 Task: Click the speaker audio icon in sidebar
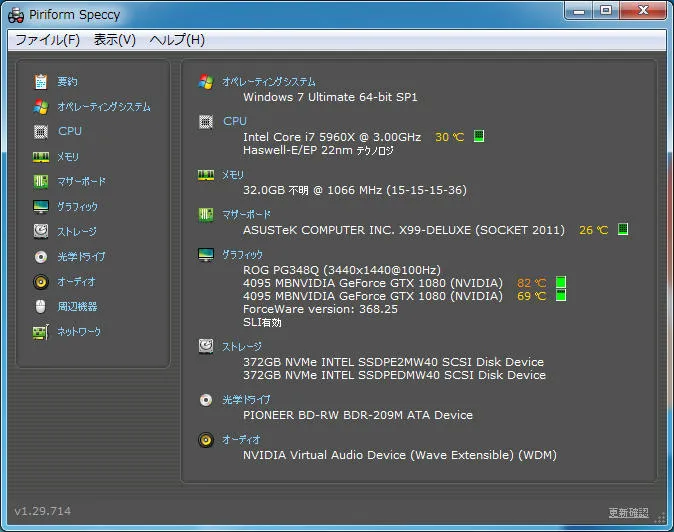click(x=41, y=281)
